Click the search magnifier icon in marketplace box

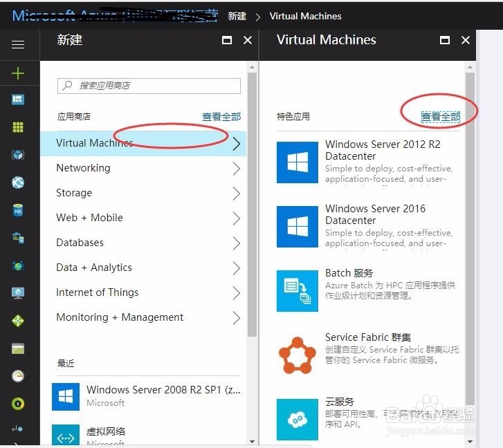pos(67,86)
